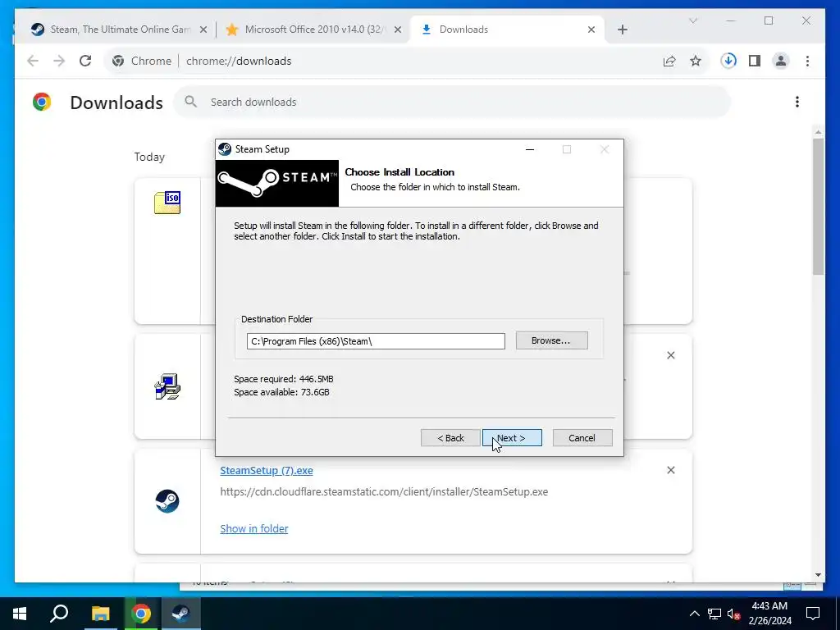840x630 pixels.
Task: Cancel the Steam Setup installer
Action: (x=582, y=438)
